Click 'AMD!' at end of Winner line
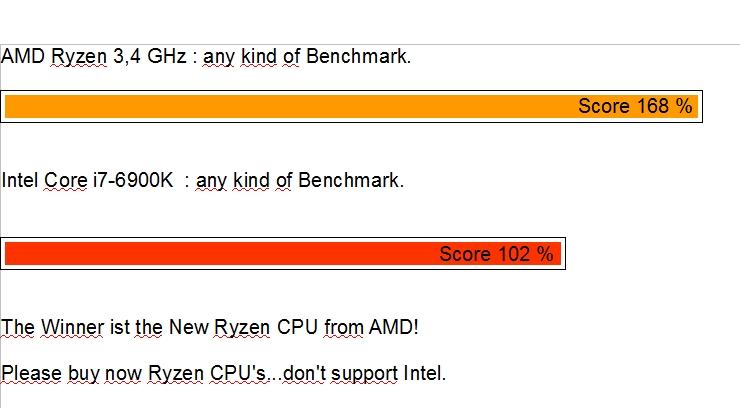This screenshot has height=408, width=740. pos(394,327)
